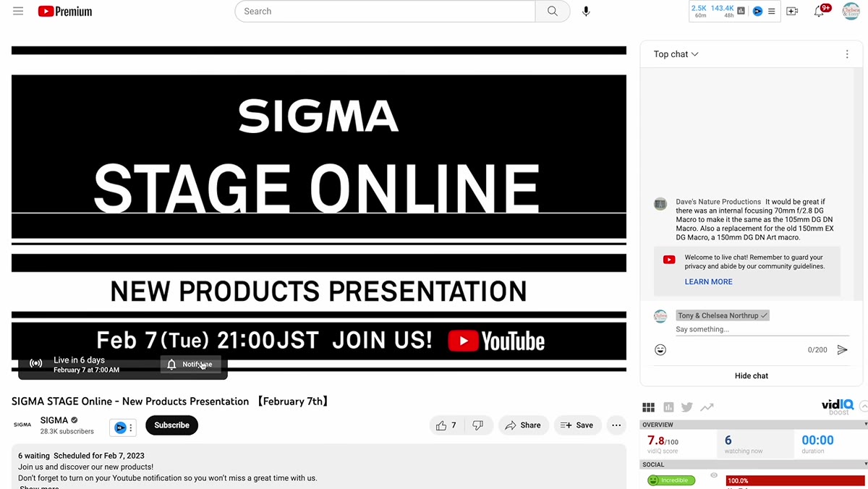Open SIGMA channel avatar
The image size is (868, 489).
(x=22, y=425)
